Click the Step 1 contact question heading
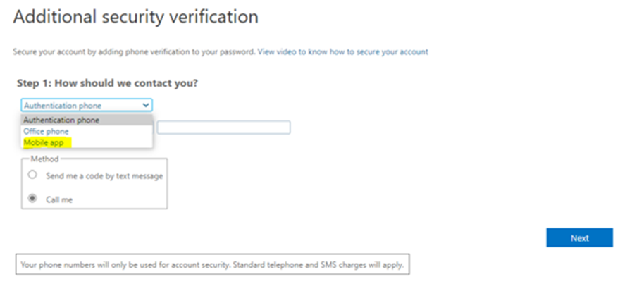The image size is (644, 291). pyautogui.click(x=107, y=83)
